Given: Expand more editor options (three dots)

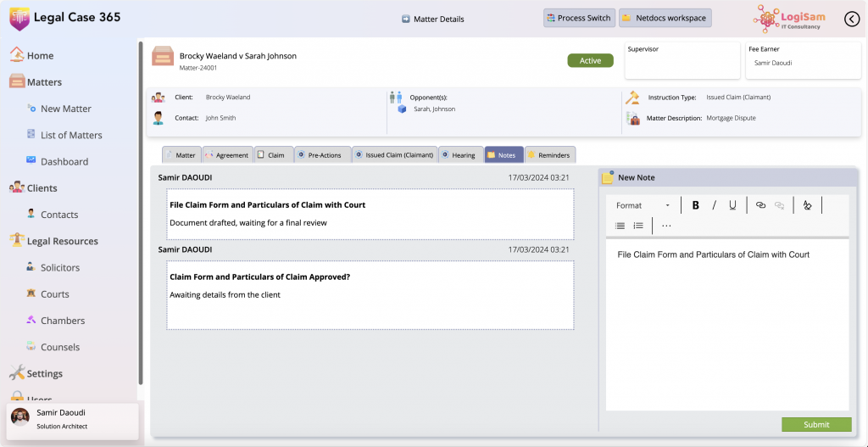Looking at the screenshot, I should [666, 226].
